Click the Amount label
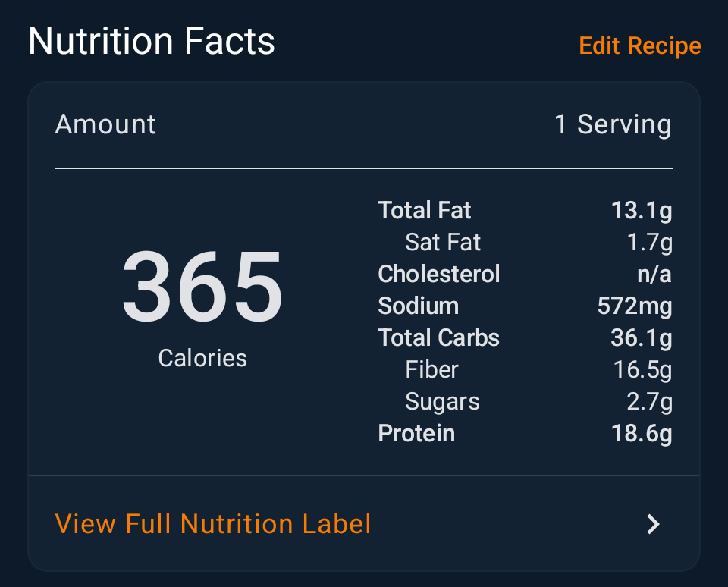Viewport: 728px width, 587px height. point(105,124)
